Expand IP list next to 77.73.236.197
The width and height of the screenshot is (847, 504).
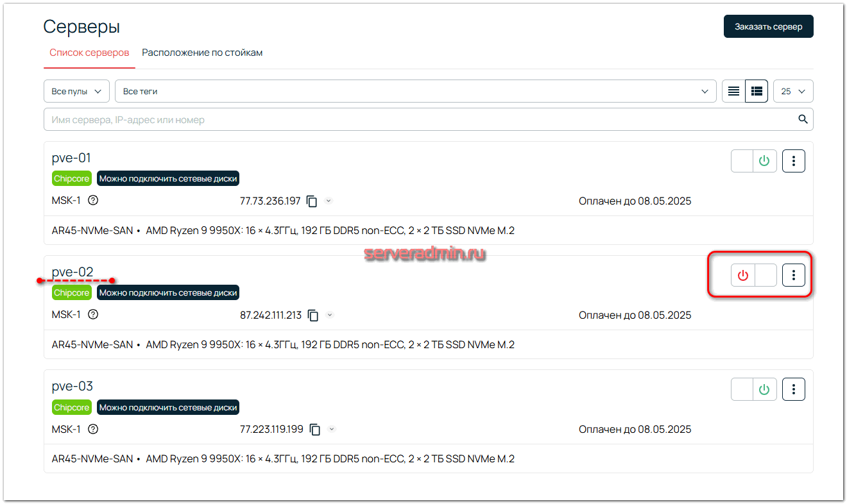(x=329, y=201)
